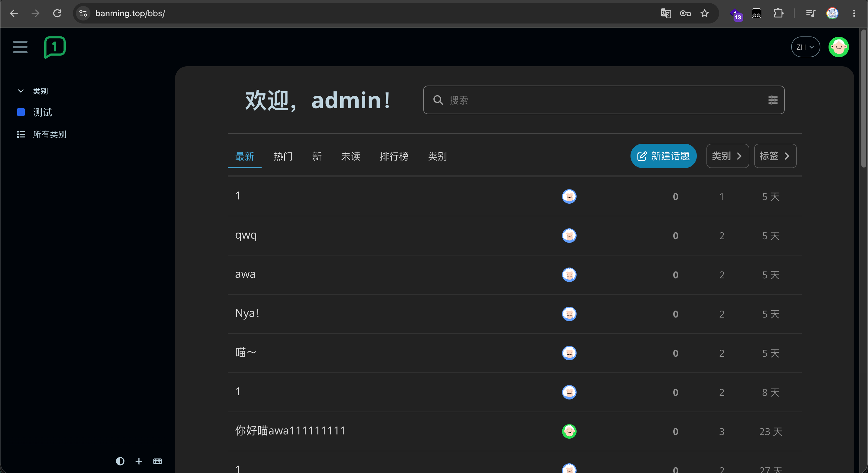Open the password key icon
The width and height of the screenshot is (868, 473).
(x=685, y=13)
